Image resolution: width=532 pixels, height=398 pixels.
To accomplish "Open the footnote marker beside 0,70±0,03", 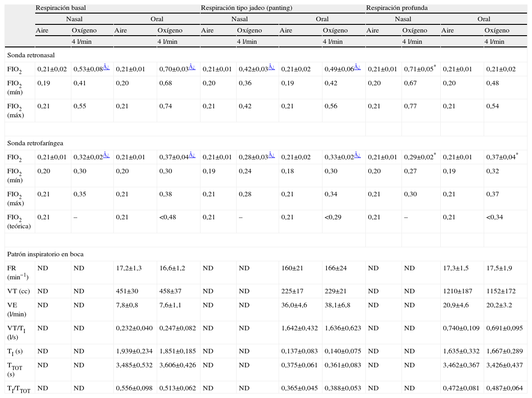I will click(x=192, y=67).
